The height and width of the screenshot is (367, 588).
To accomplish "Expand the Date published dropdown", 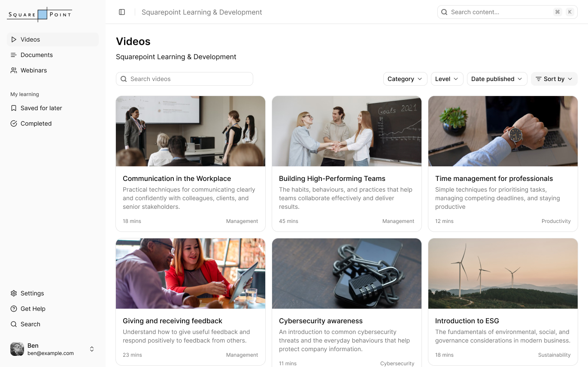I will click(x=497, y=79).
